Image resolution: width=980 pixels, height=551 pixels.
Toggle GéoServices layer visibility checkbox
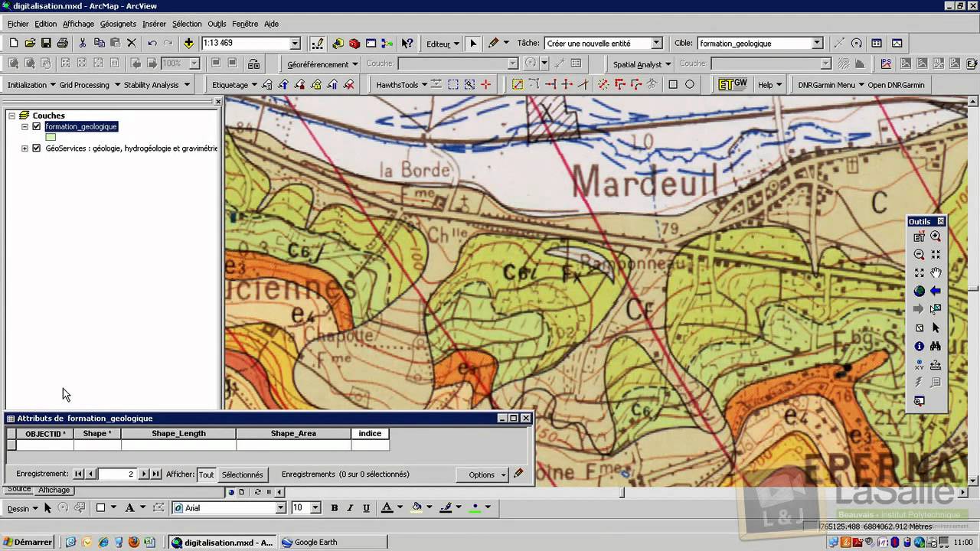[36, 148]
